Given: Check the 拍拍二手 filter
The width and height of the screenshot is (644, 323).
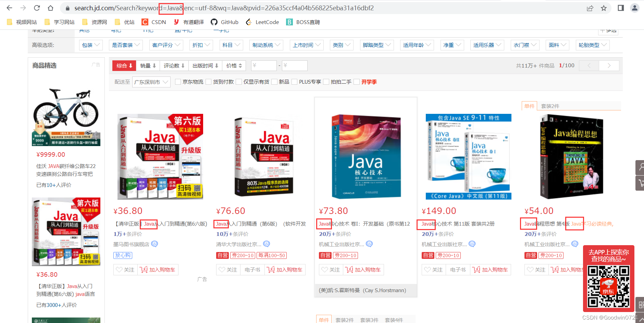Looking at the screenshot, I should 326,82.
